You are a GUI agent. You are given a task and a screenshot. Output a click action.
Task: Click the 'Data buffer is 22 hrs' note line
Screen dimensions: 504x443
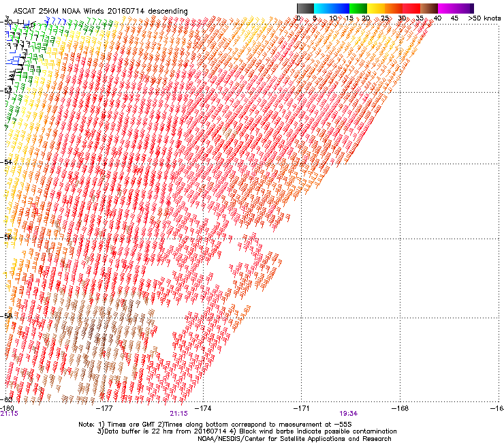click(247, 431)
